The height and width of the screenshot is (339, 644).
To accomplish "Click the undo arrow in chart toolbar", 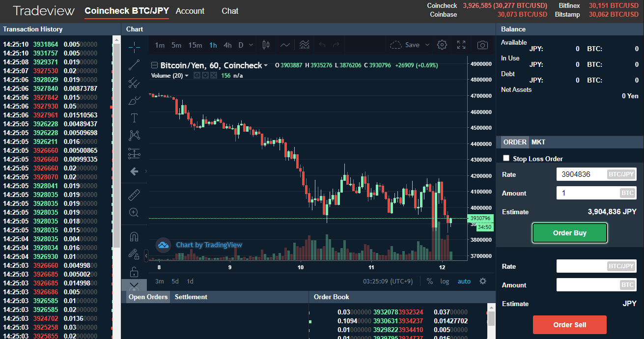I will point(322,45).
